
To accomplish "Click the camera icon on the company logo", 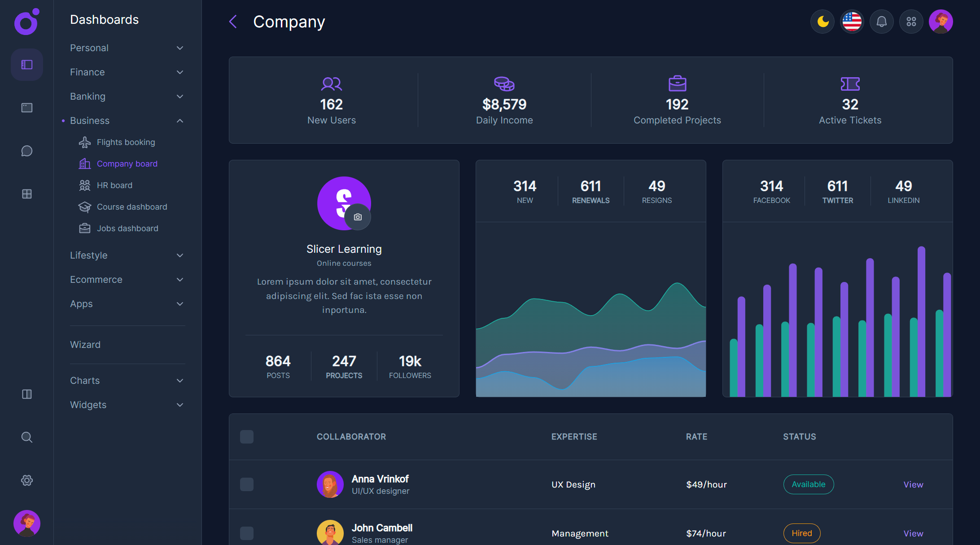I will (358, 217).
